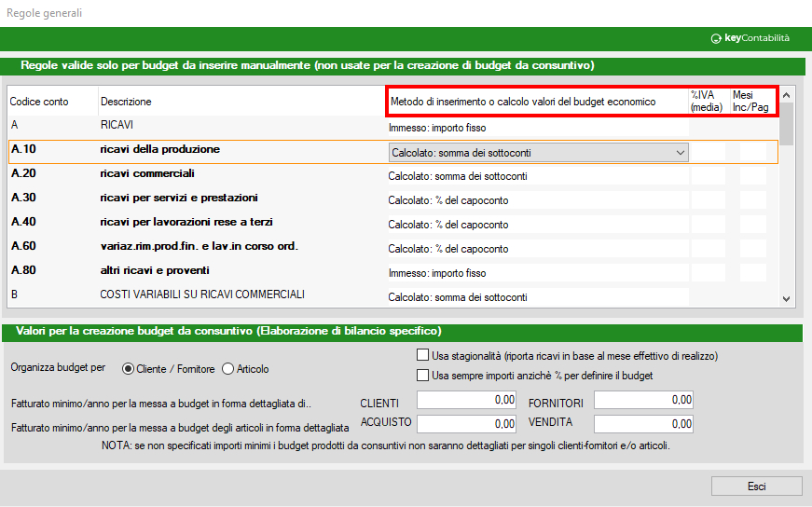Select the account code B cell

click(14, 295)
